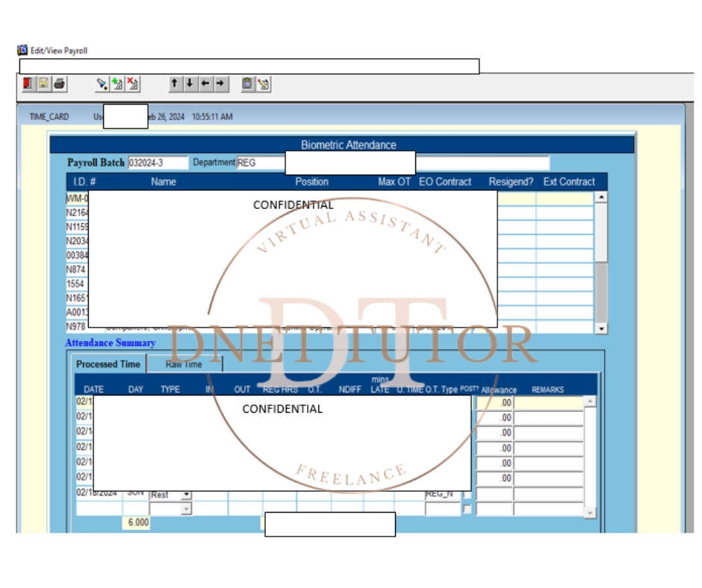Click the first Allowance .00 field
Screen dimensions: 702x588
pos(494,403)
